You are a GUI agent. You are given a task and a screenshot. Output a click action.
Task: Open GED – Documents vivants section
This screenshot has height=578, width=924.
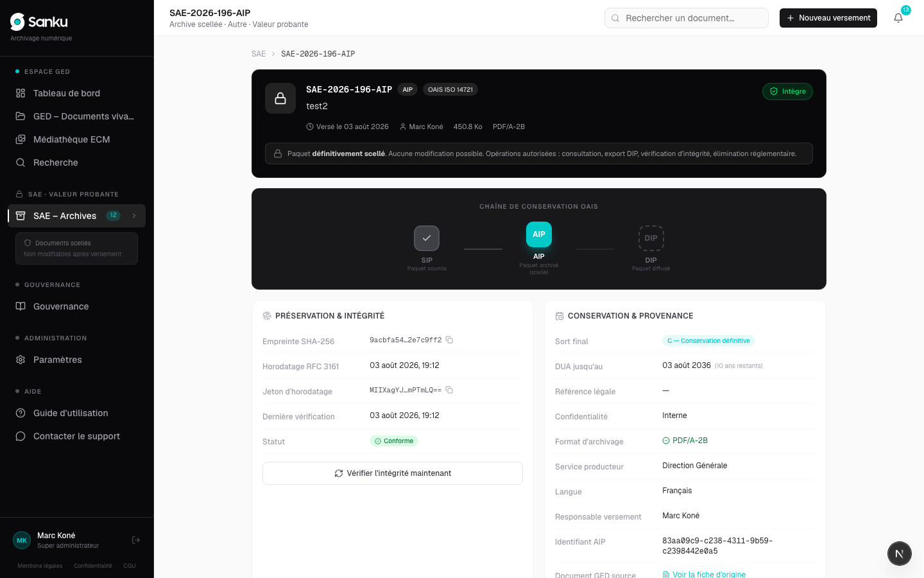coord(76,116)
